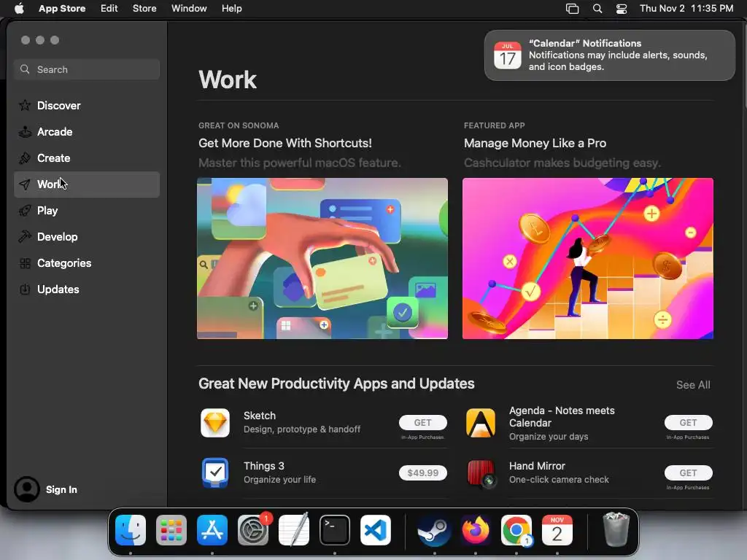The image size is (747, 560).
Task: Open Google Chrome from the Dock
Action: 516,530
